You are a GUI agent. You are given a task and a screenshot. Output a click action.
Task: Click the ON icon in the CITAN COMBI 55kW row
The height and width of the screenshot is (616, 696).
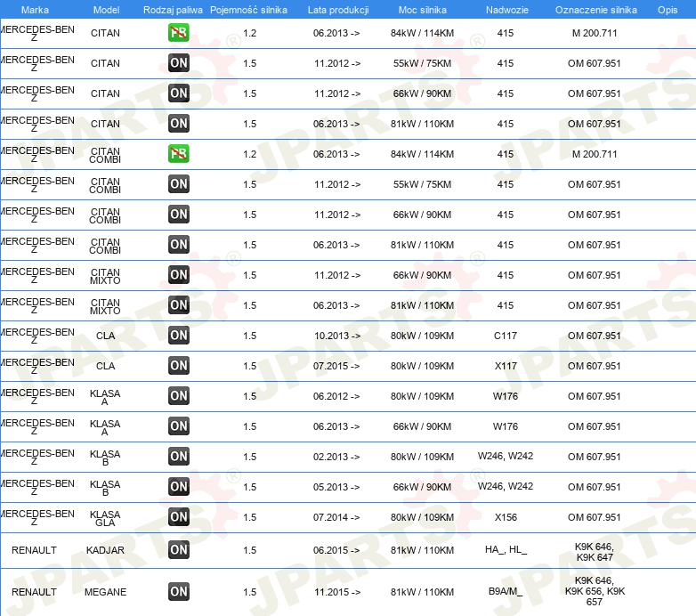178,184
